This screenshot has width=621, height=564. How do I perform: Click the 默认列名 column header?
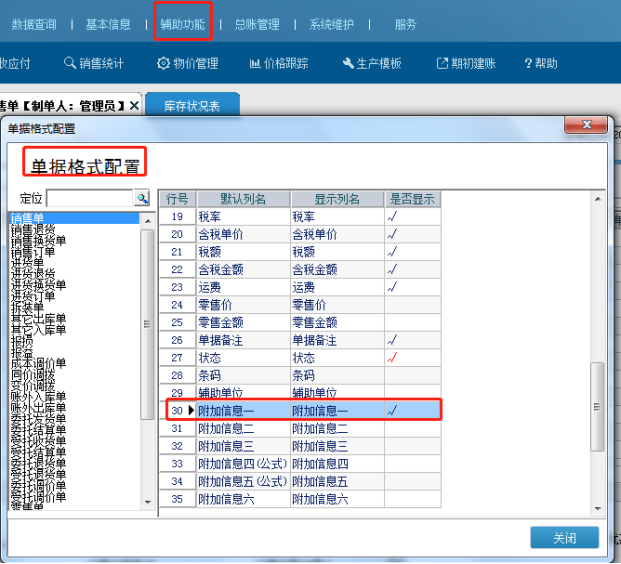pos(244,199)
